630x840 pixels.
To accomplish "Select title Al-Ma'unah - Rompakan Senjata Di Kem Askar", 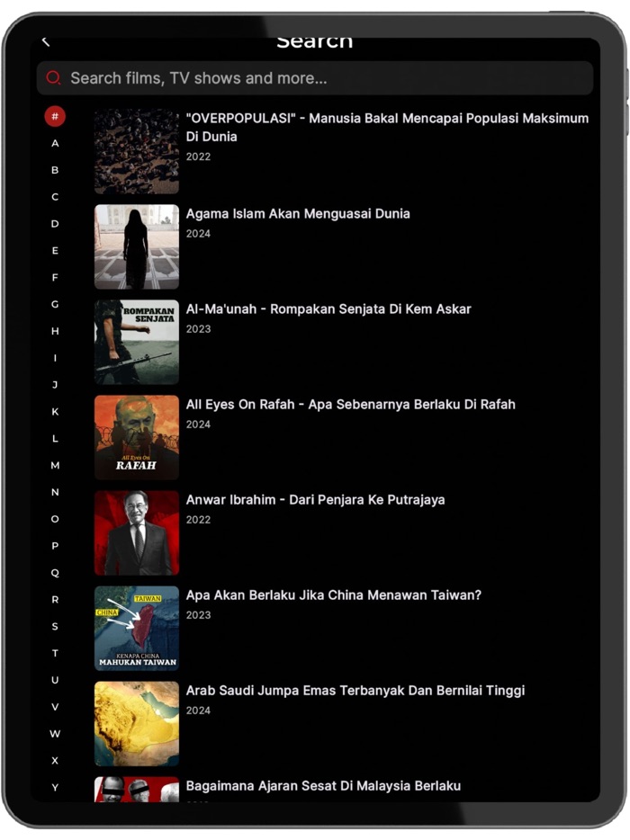I will coord(328,309).
